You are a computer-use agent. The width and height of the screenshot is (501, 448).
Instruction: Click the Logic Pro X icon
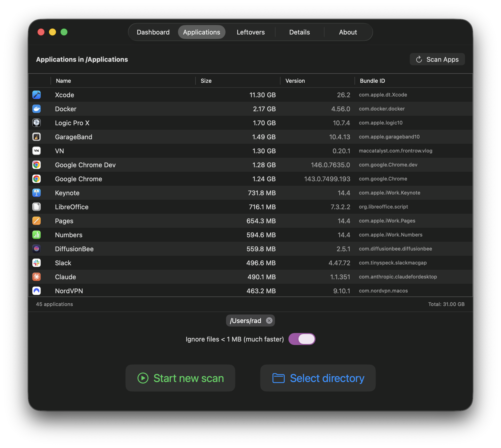coord(36,123)
